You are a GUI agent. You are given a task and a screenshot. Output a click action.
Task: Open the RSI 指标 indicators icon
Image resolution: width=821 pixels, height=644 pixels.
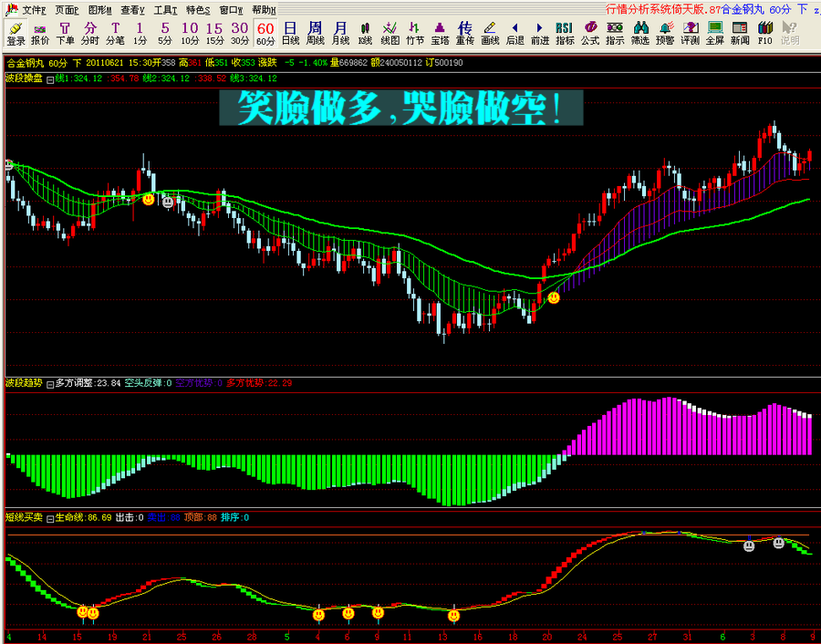pyautogui.click(x=565, y=34)
